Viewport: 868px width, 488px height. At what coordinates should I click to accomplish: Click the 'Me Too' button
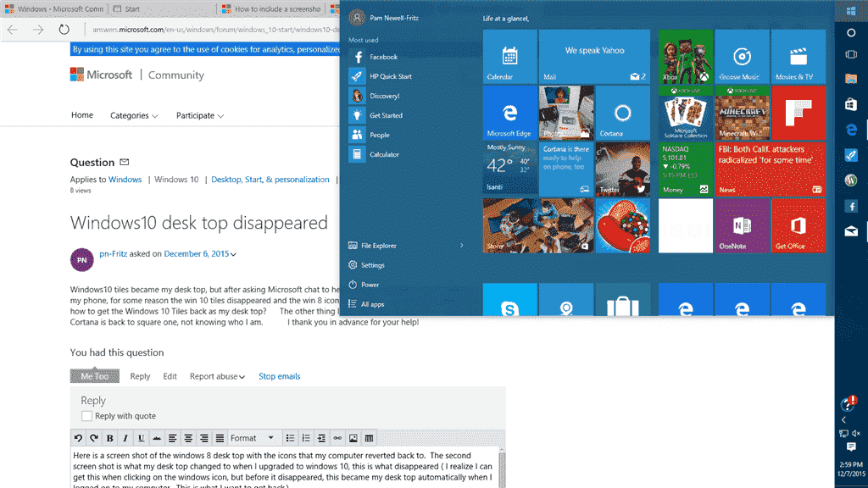(94, 375)
